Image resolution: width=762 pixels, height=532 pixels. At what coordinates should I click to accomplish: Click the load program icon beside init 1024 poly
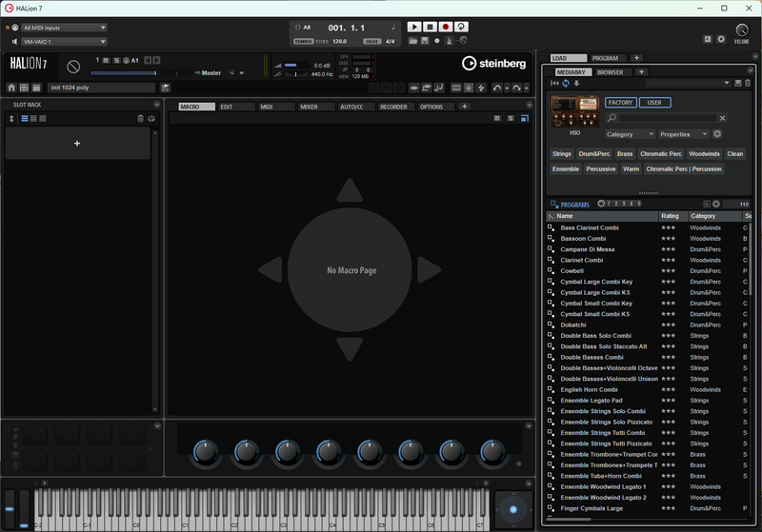coord(165,88)
